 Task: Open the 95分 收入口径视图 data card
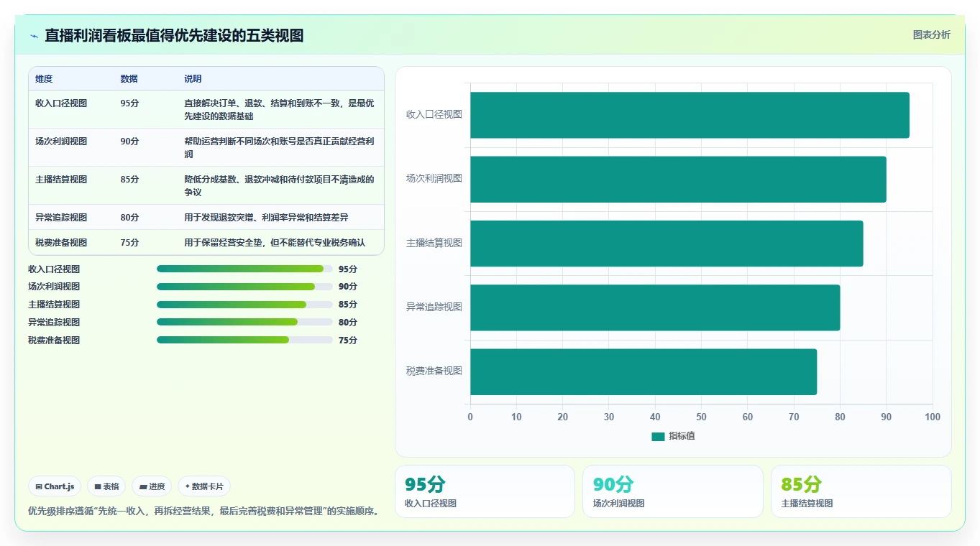pos(485,491)
